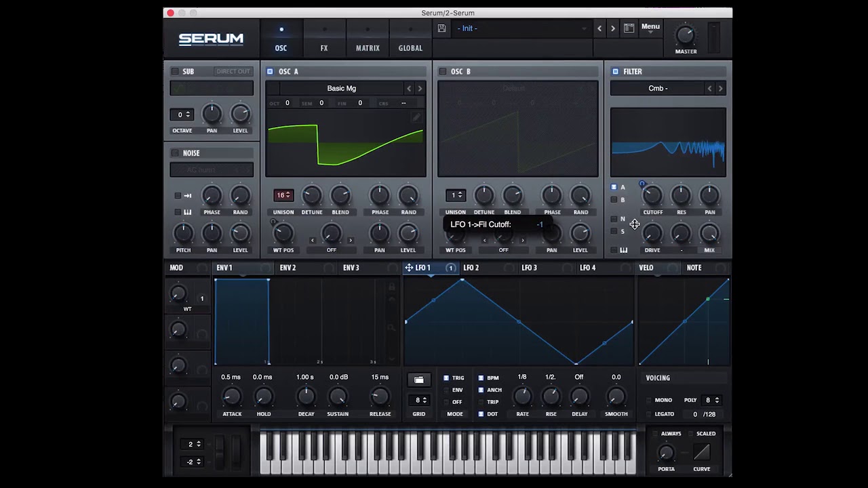Switch to the GLOBAL tab
This screenshot has height=488, width=868.
coord(410,39)
